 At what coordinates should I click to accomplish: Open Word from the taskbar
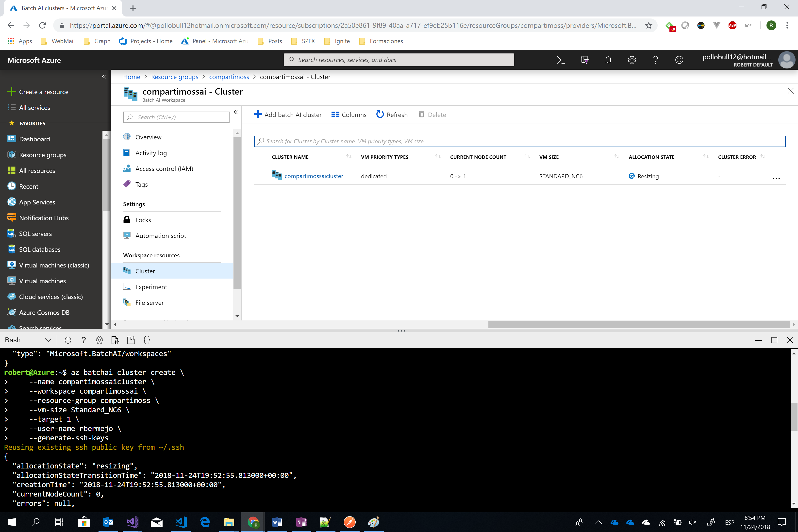pos(277,522)
